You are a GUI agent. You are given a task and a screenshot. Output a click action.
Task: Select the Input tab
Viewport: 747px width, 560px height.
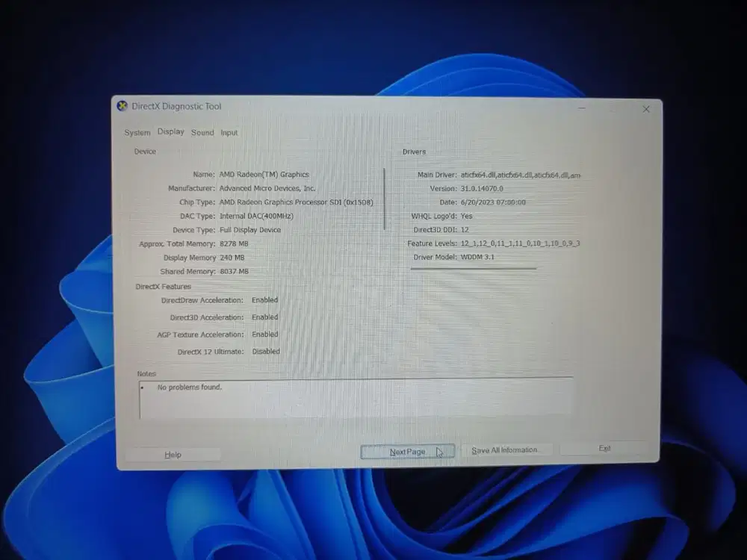click(x=229, y=132)
